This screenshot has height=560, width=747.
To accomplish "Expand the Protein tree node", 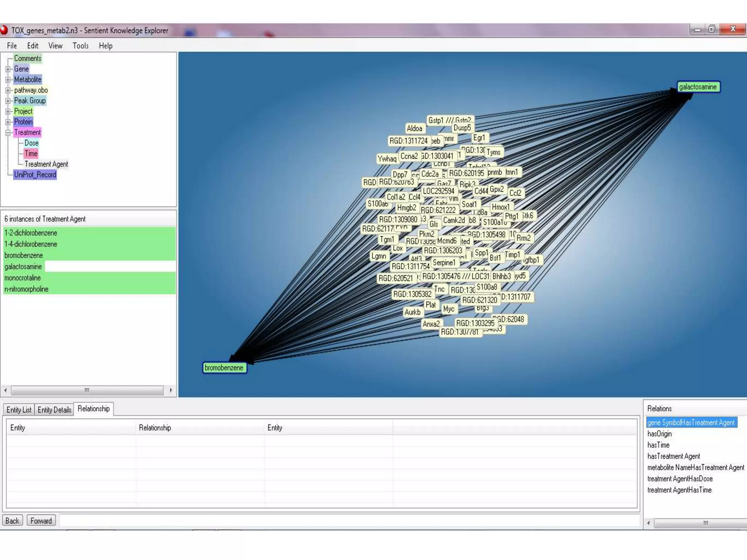I will click(x=8, y=122).
